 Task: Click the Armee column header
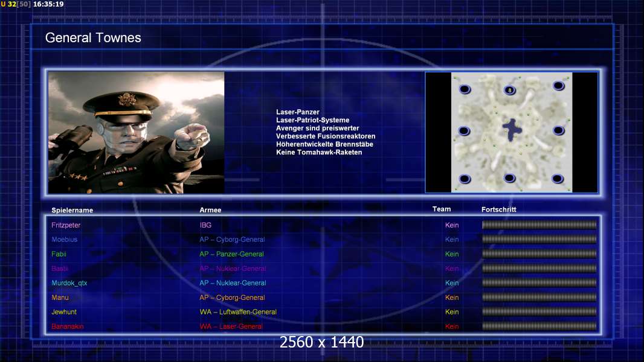click(210, 210)
